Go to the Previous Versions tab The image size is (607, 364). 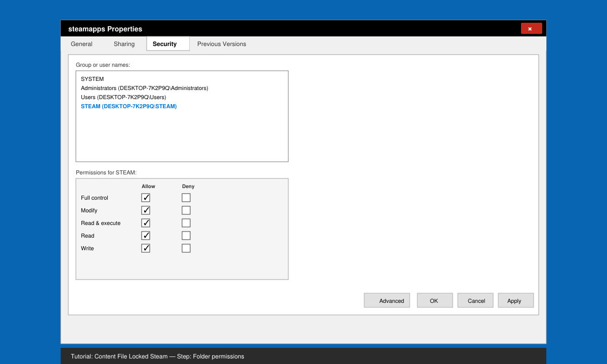tap(222, 44)
